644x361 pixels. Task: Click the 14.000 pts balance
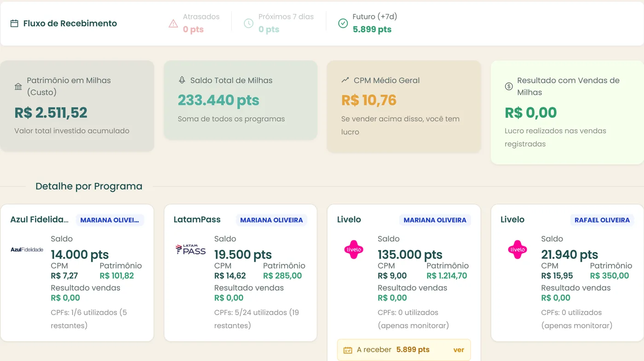[x=80, y=255]
